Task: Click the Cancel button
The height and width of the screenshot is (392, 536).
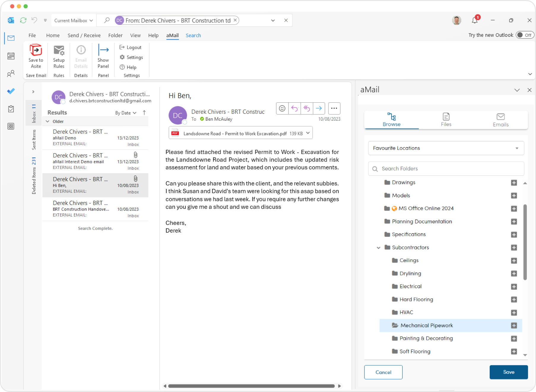Action: tap(383, 372)
